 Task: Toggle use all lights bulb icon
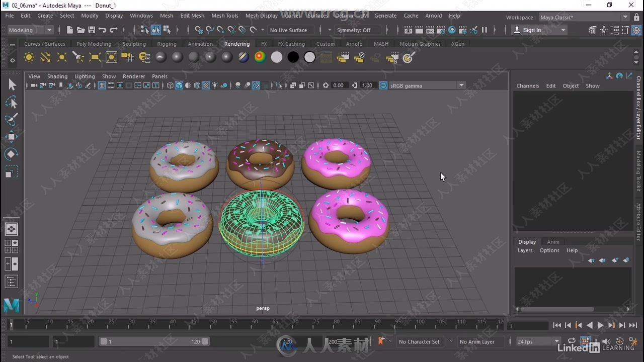point(215,85)
